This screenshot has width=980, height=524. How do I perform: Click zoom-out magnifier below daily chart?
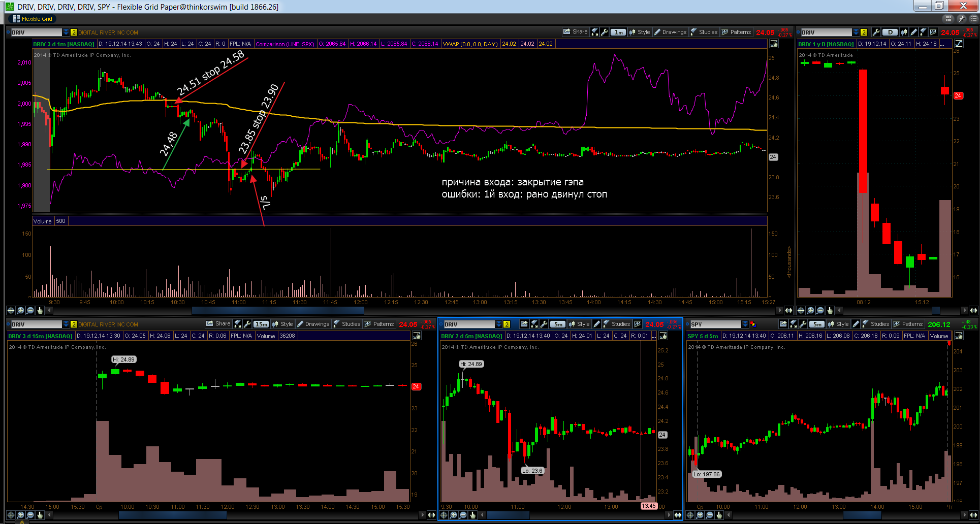tap(820, 310)
